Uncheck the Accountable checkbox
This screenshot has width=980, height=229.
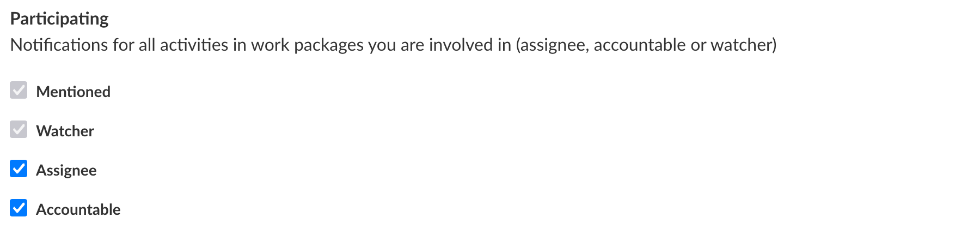pyautogui.click(x=19, y=208)
